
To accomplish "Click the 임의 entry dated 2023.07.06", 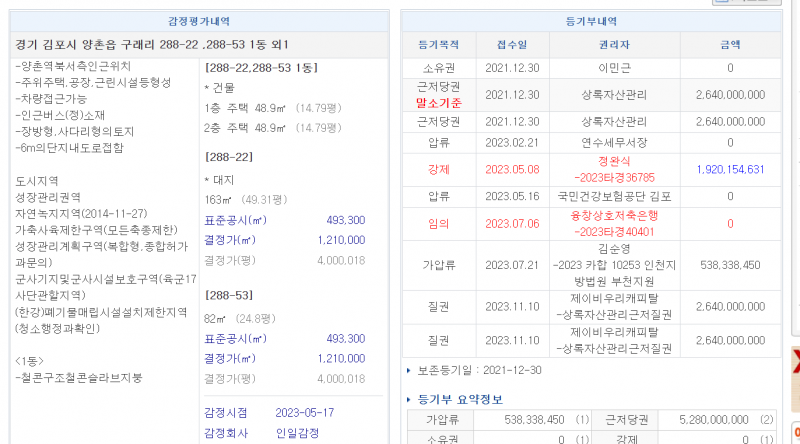I will coord(438,224).
